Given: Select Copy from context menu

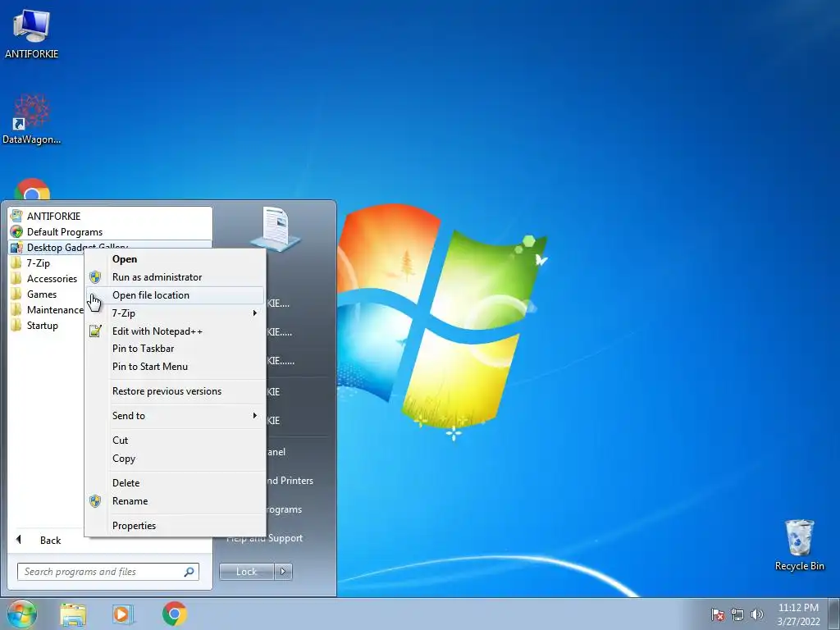Looking at the screenshot, I should pos(175,459).
